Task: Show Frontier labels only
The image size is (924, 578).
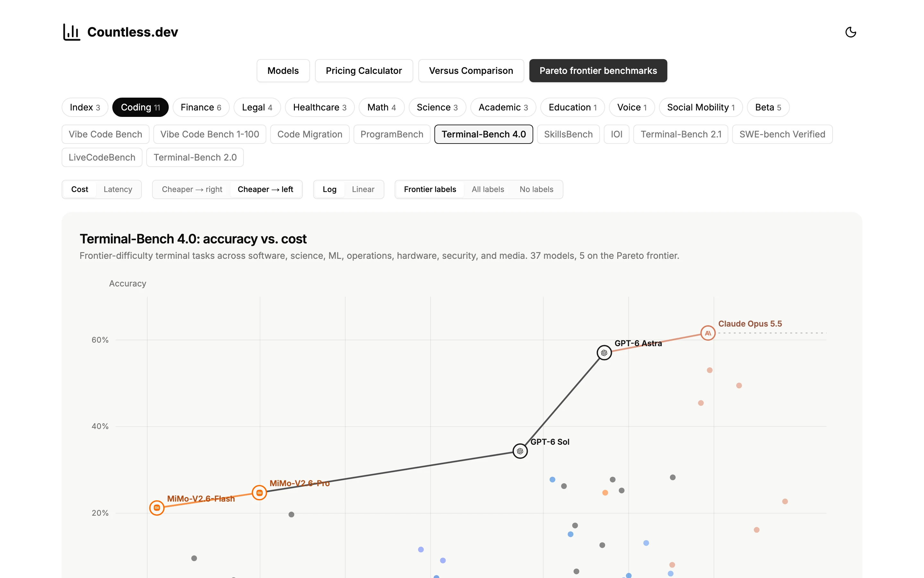Action: 430,189
